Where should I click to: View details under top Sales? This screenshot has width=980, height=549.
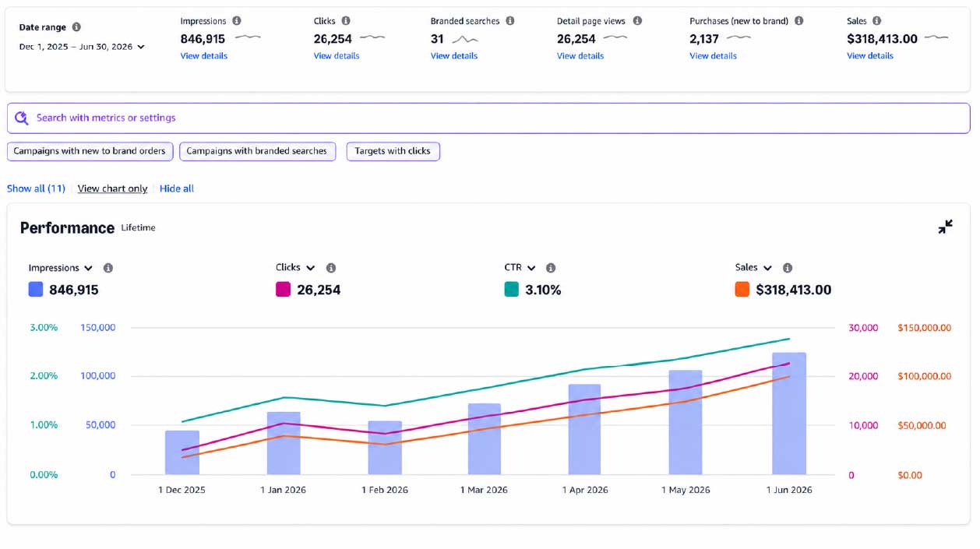[x=870, y=56]
